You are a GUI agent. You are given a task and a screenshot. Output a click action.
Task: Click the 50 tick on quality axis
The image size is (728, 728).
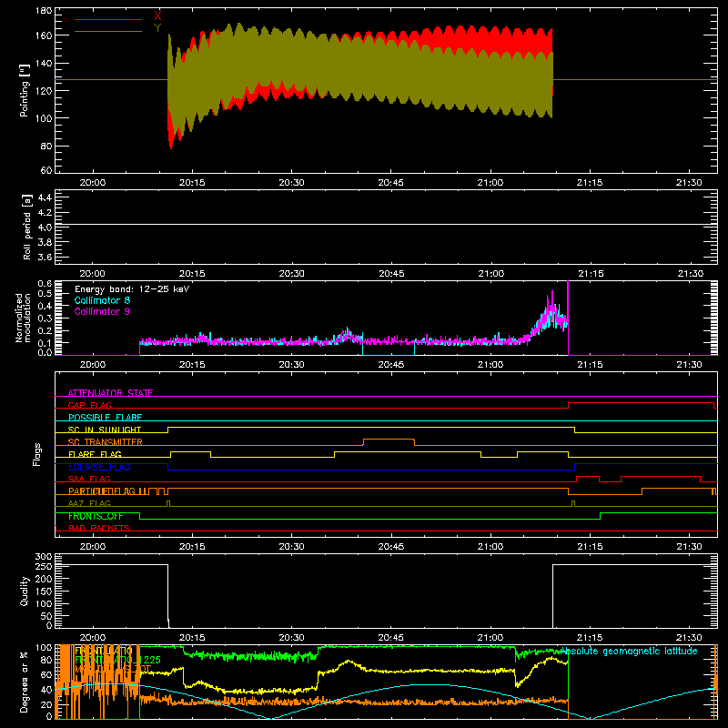tap(46, 616)
